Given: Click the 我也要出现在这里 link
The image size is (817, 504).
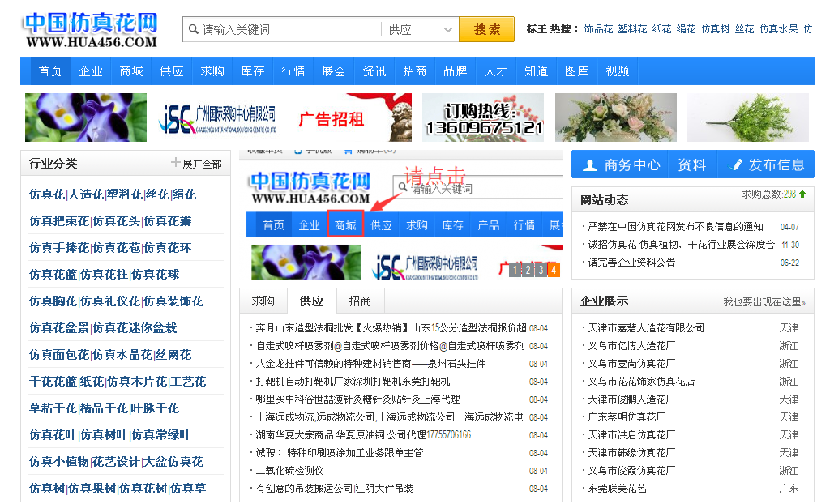Looking at the screenshot, I should pyautogui.click(x=764, y=302).
